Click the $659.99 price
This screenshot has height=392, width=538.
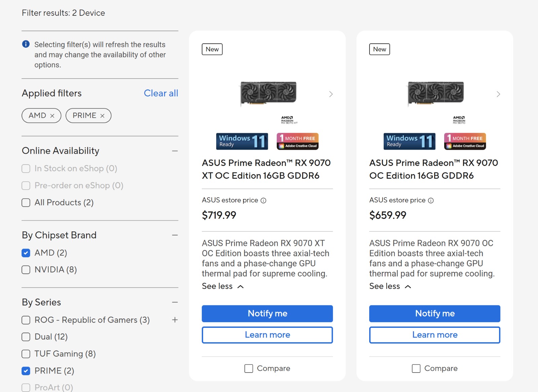click(388, 215)
